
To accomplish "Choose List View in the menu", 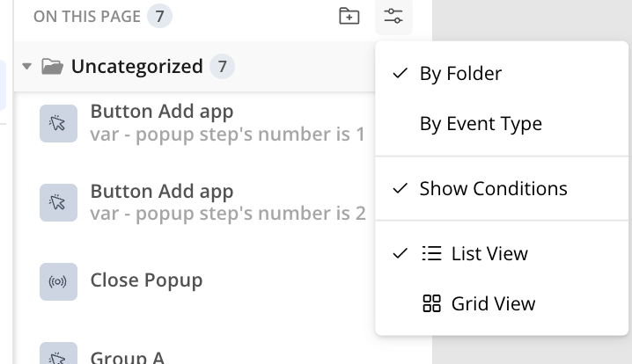I will 502,254.
